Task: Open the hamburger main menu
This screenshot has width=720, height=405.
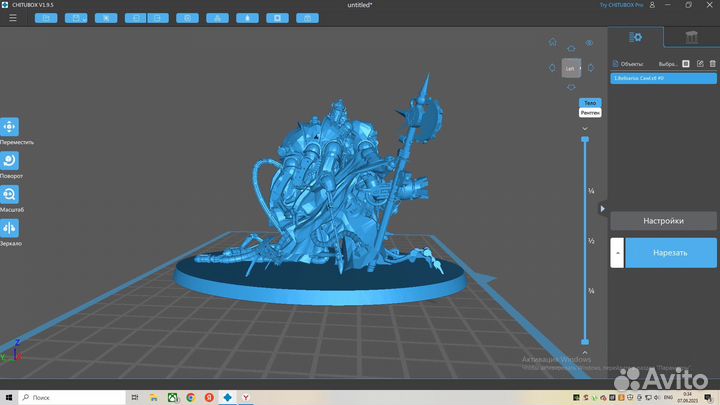Action: (x=13, y=18)
